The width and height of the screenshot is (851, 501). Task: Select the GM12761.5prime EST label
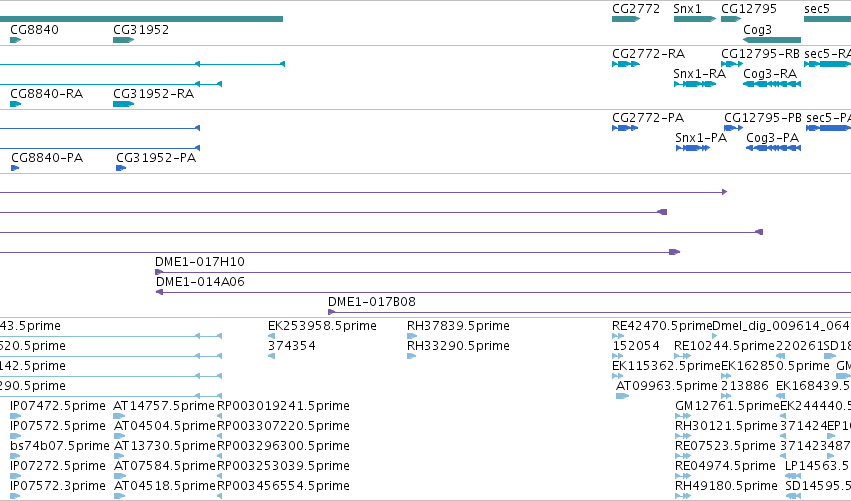pos(727,406)
